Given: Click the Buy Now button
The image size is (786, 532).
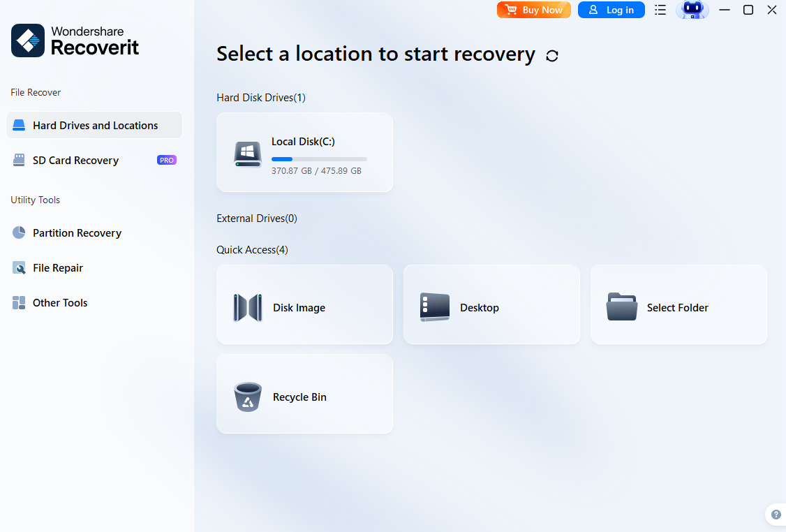Looking at the screenshot, I should [x=534, y=10].
